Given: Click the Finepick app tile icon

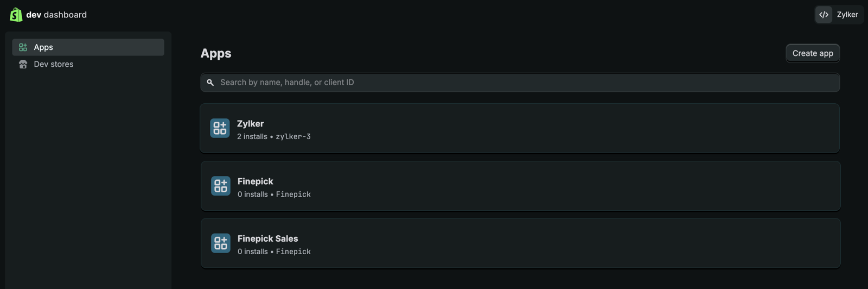Looking at the screenshot, I should pos(220,186).
